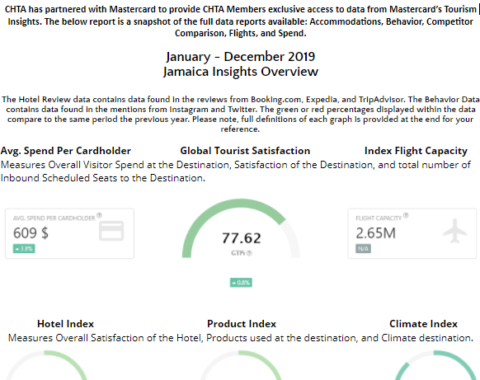Click the credit card icon in spend card
The width and height of the screenshot is (480, 380).
111,231
